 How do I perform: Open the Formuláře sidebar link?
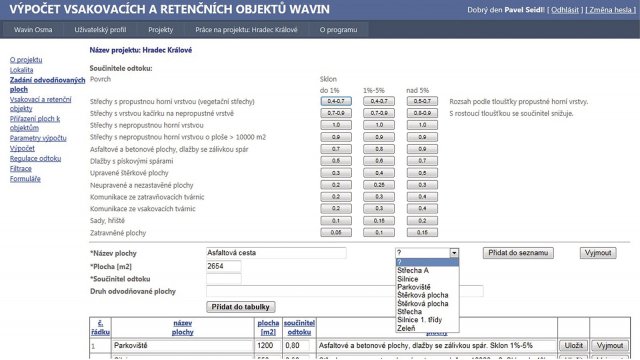click(x=25, y=178)
